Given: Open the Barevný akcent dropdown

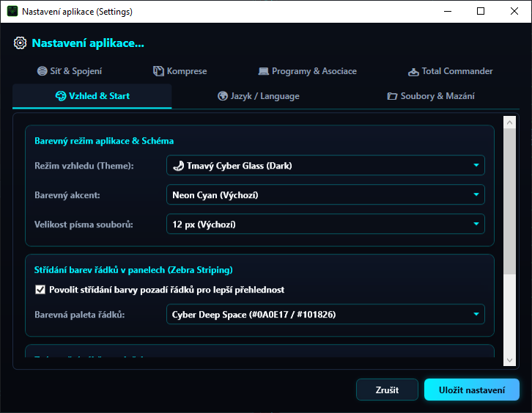Looking at the screenshot, I should tap(325, 194).
